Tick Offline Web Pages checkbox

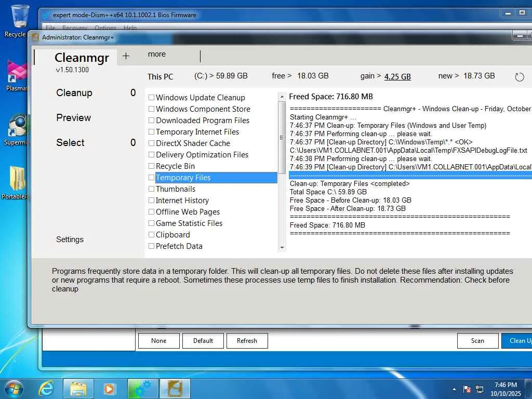tap(152, 212)
